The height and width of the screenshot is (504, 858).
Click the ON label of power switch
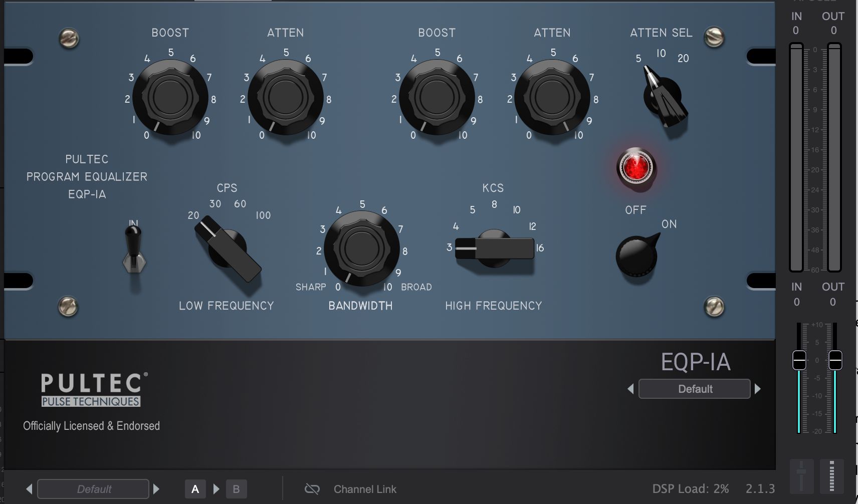[669, 224]
